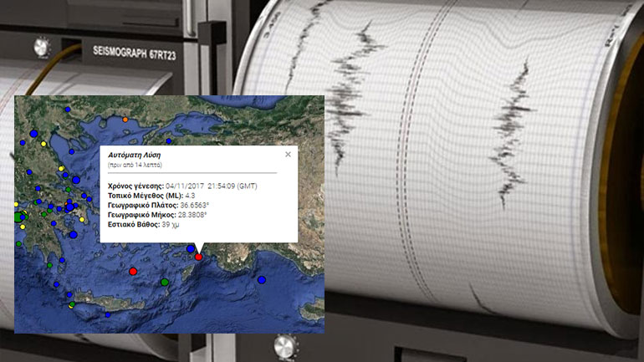Select the isolated blue marker south of Turkey
This screenshot has width=644, height=362.
262,279
